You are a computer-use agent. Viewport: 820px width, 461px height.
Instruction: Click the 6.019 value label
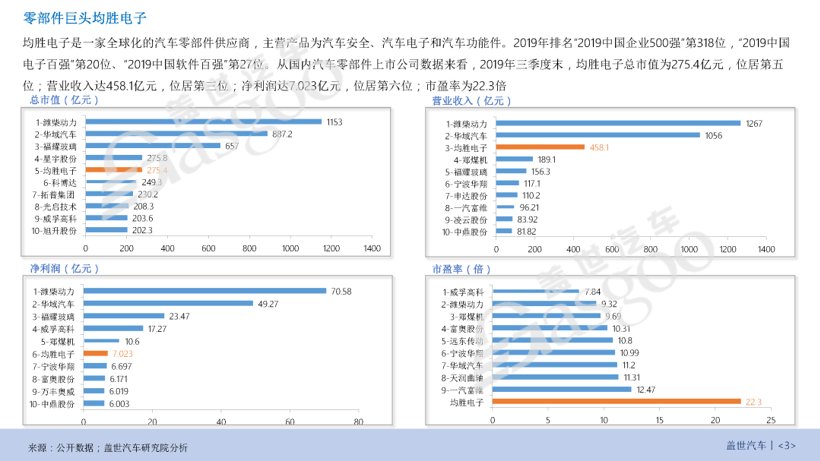(x=119, y=391)
